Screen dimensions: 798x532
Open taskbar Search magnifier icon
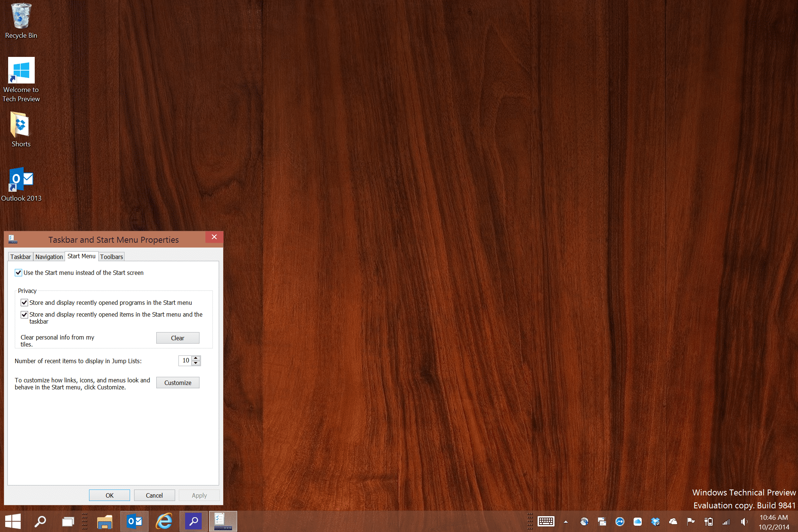tap(40, 521)
